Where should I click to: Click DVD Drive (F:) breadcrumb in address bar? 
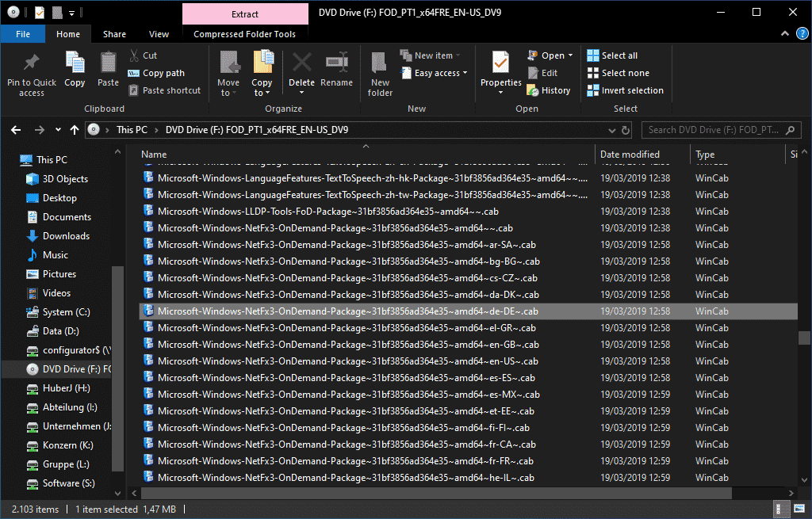coord(257,130)
